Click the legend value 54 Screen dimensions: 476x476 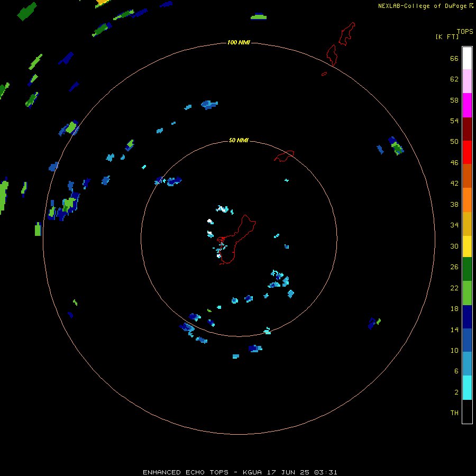(x=454, y=121)
